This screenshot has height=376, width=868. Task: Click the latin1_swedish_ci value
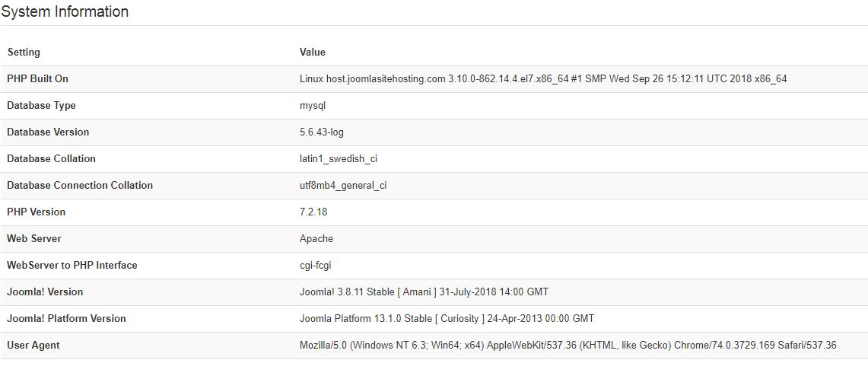[339, 159]
